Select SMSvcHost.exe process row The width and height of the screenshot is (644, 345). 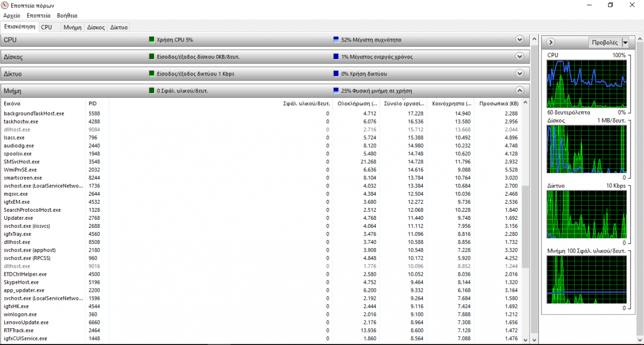(x=261, y=162)
